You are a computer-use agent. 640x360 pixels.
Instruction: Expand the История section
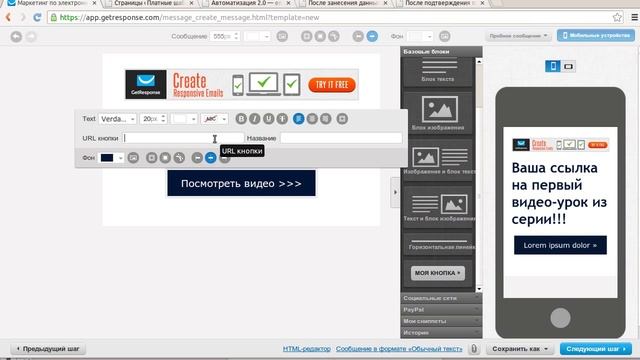pyautogui.click(x=441, y=333)
